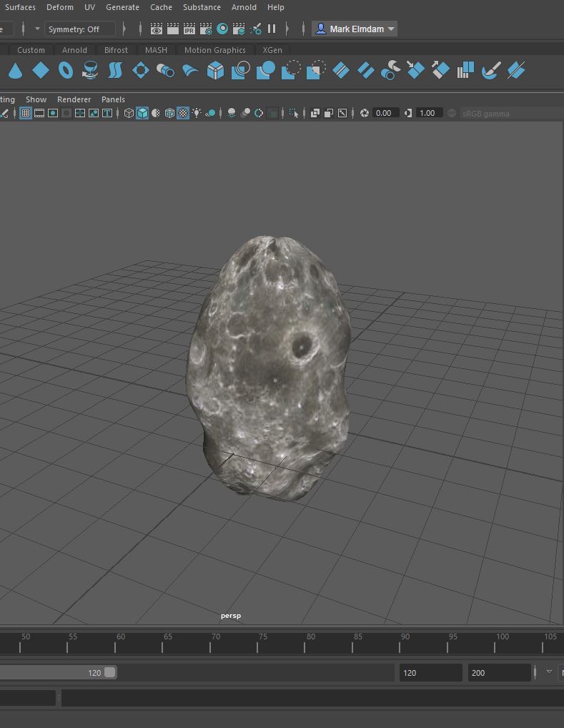Click the cube surface shelf icon
This screenshot has width=564, height=728.
pos(215,70)
